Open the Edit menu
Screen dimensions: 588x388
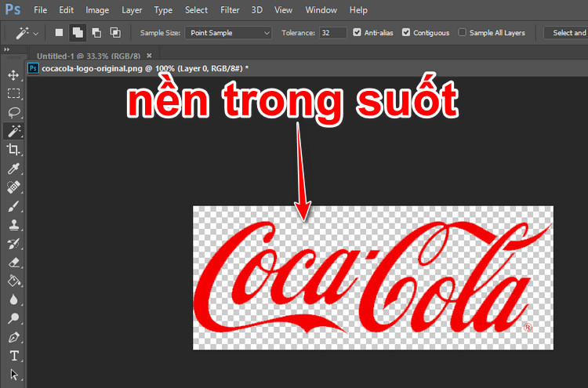66,10
